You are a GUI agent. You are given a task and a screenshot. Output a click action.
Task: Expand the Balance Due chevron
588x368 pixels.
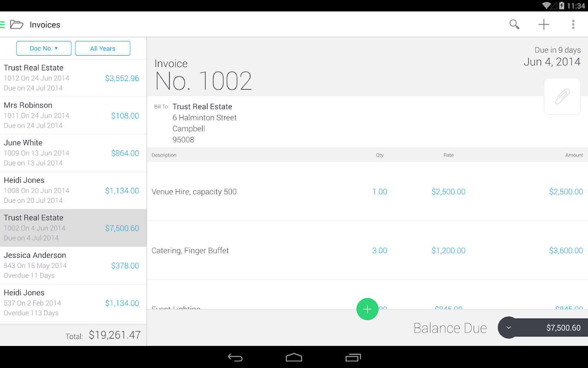(509, 327)
